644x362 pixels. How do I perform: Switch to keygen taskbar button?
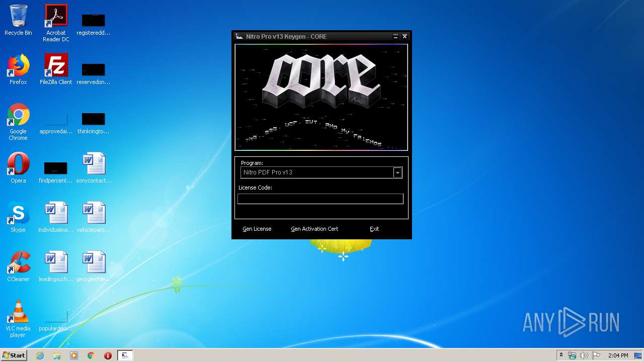point(125,355)
